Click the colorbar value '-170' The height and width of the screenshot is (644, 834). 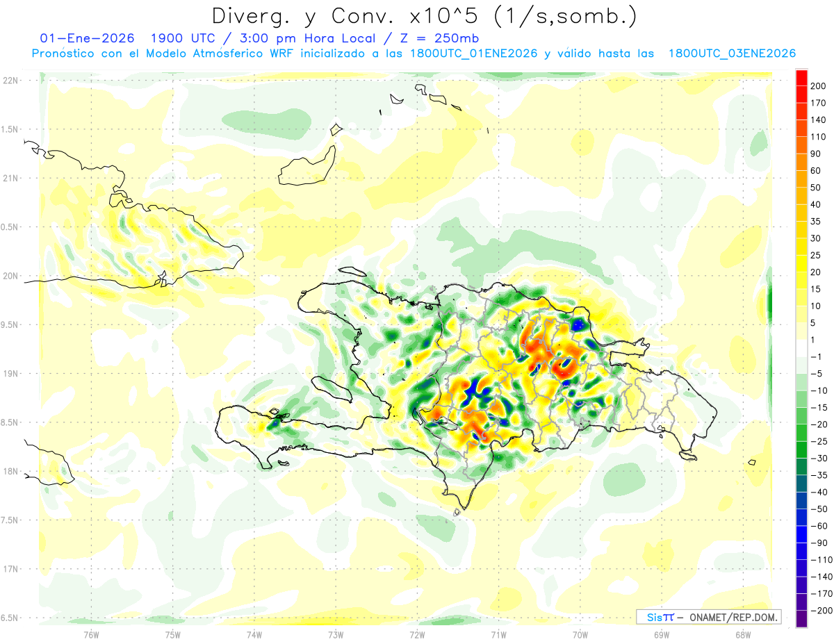click(821, 593)
